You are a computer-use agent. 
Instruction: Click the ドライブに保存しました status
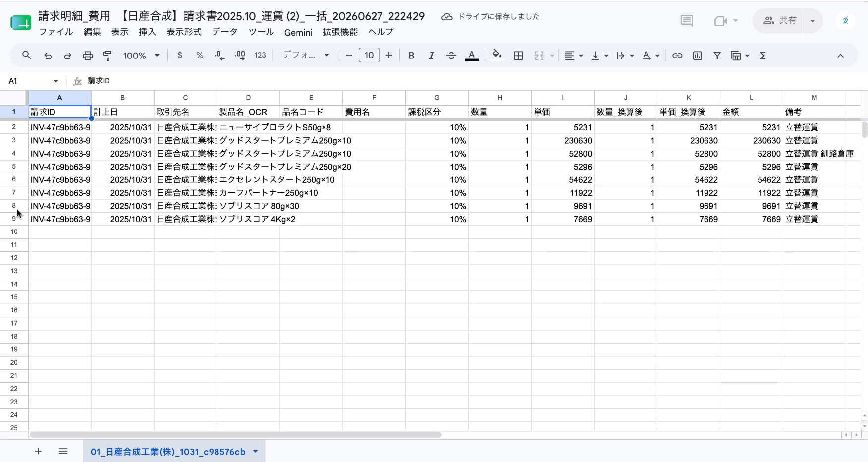pos(490,17)
